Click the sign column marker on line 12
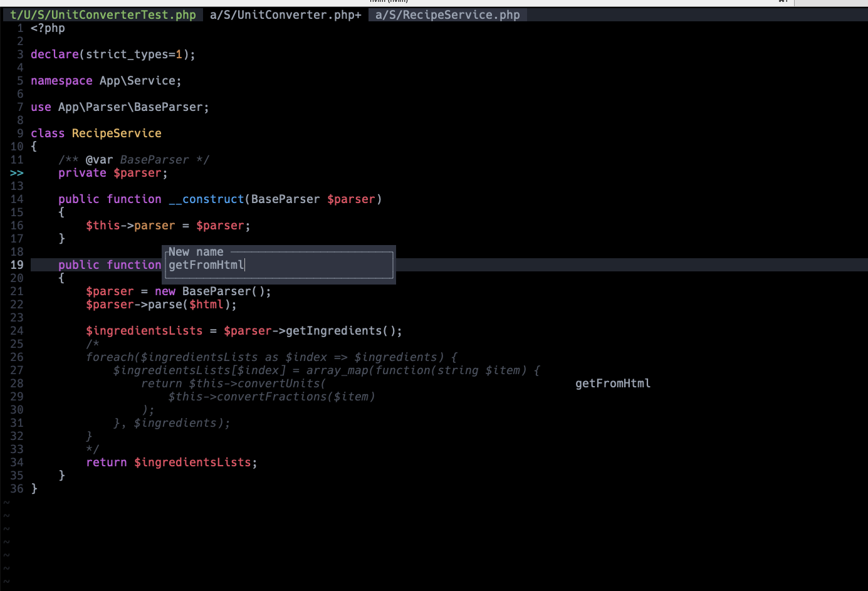 (17, 172)
